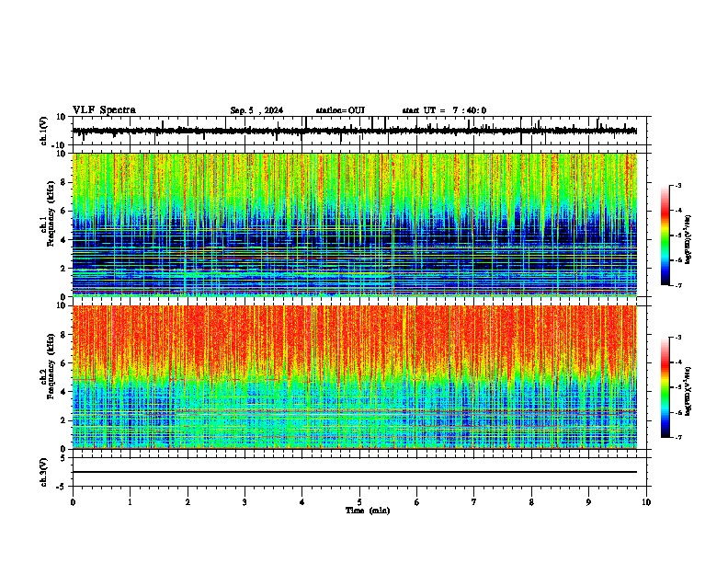Click the time axis tick label "0"
Screen dimensions: 728x563
pyautogui.click(x=73, y=502)
